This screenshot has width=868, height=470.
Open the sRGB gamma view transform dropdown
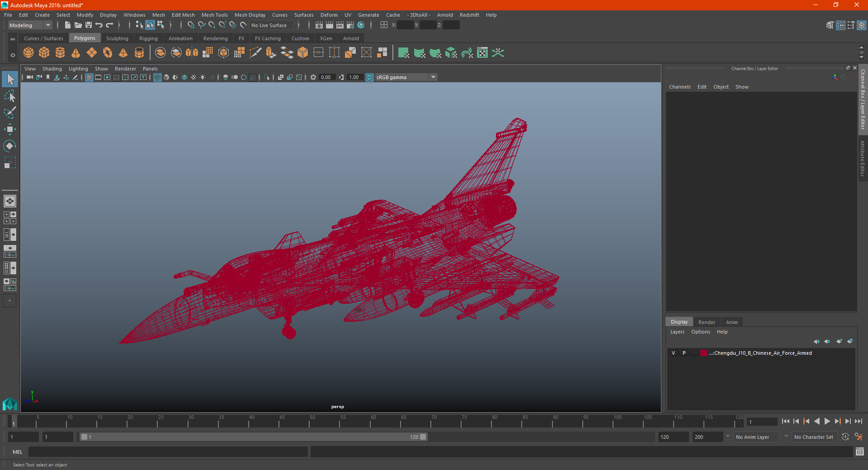tap(406, 77)
